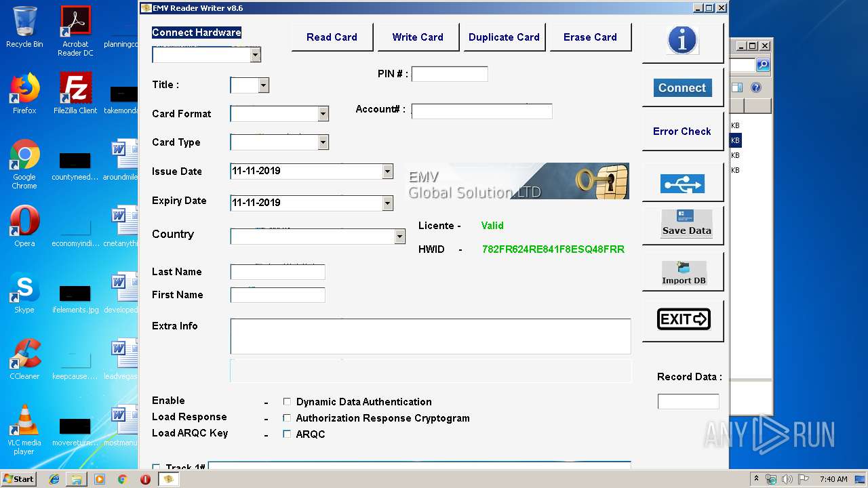
Task: Click Chrome icon in taskbar
Action: [122, 479]
